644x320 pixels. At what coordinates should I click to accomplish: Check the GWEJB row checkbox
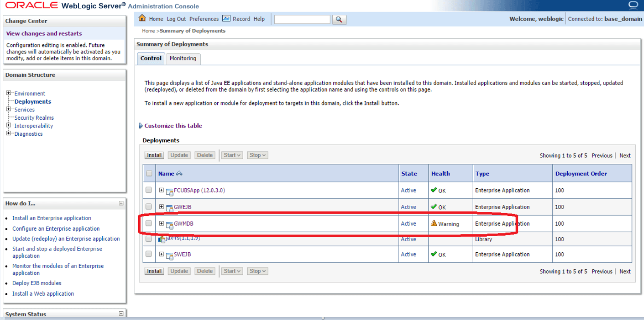click(149, 206)
